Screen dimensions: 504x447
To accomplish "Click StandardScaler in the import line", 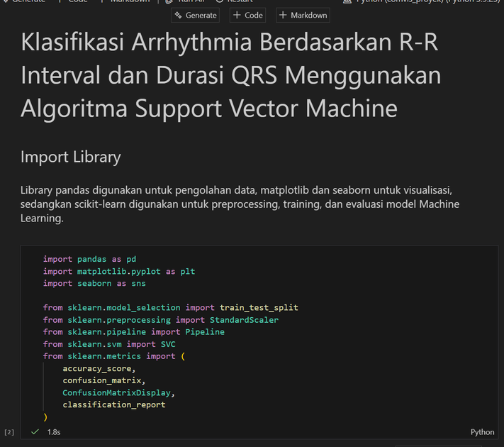I will pyautogui.click(x=245, y=320).
